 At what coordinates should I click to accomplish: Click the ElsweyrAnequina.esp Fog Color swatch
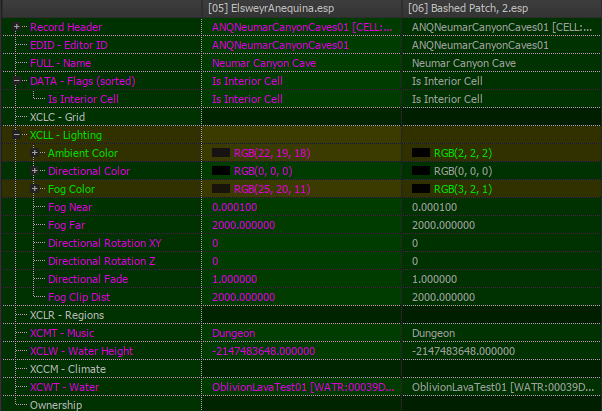(221, 189)
